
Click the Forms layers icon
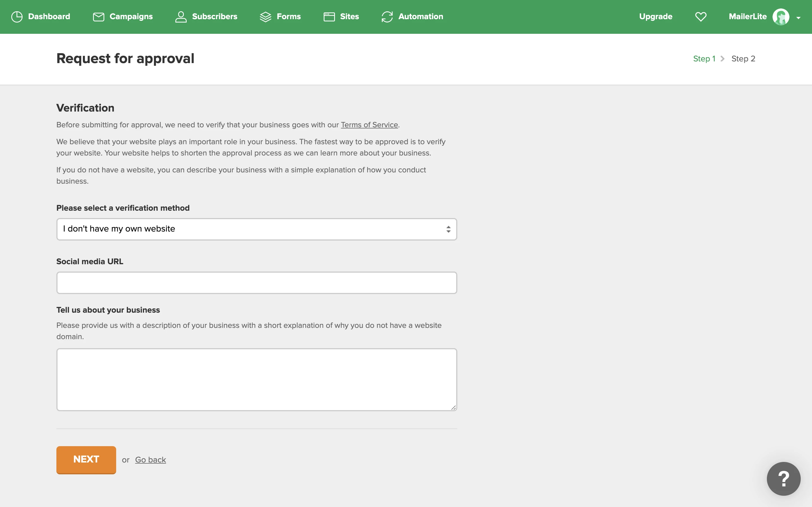[265, 17]
